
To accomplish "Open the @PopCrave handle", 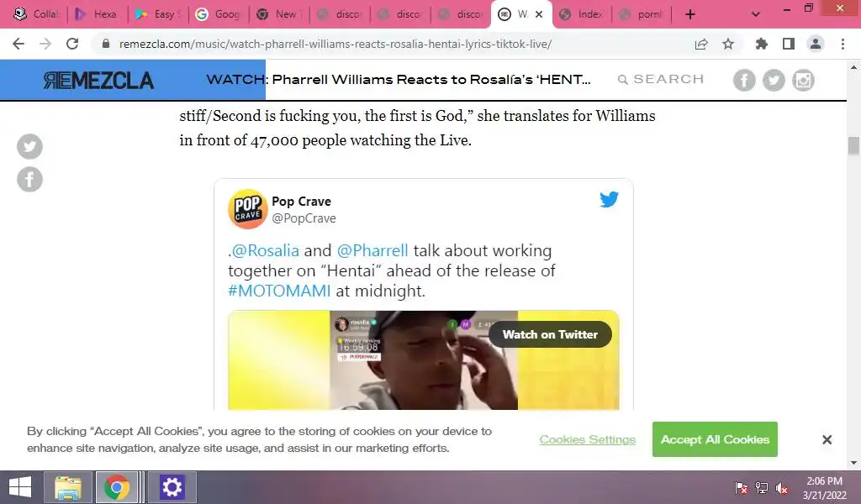I will click(304, 218).
